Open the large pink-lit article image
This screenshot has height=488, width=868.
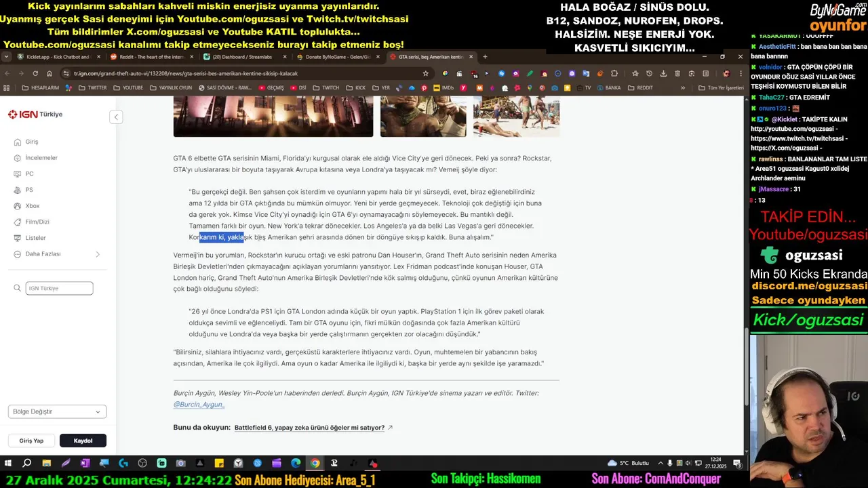click(x=273, y=117)
